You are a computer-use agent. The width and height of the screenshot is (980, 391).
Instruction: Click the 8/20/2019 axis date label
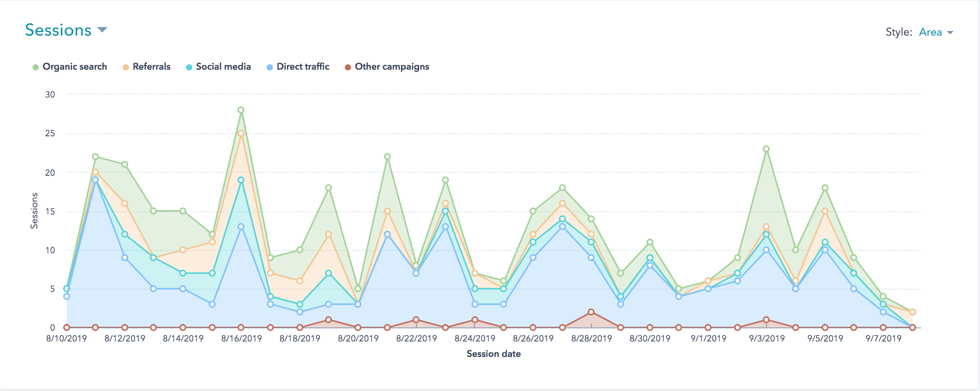pos(358,338)
